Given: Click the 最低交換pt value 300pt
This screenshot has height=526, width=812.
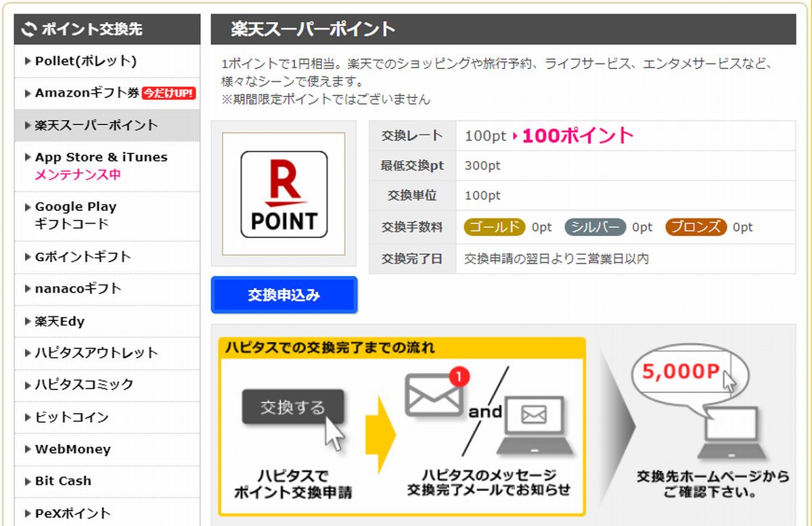Looking at the screenshot, I should click(x=482, y=166).
